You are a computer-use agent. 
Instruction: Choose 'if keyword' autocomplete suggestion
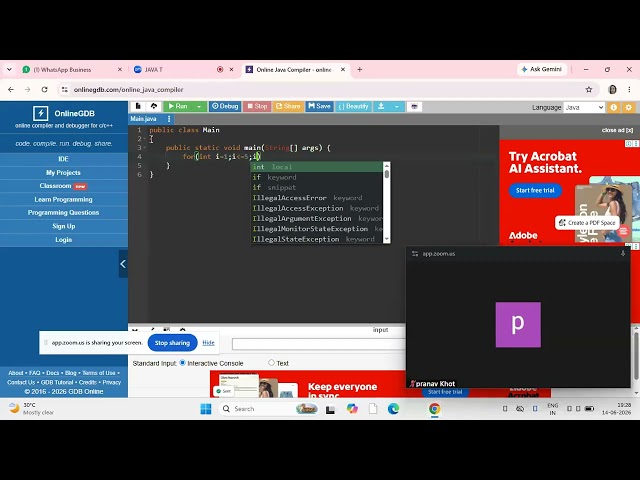coord(317,177)
